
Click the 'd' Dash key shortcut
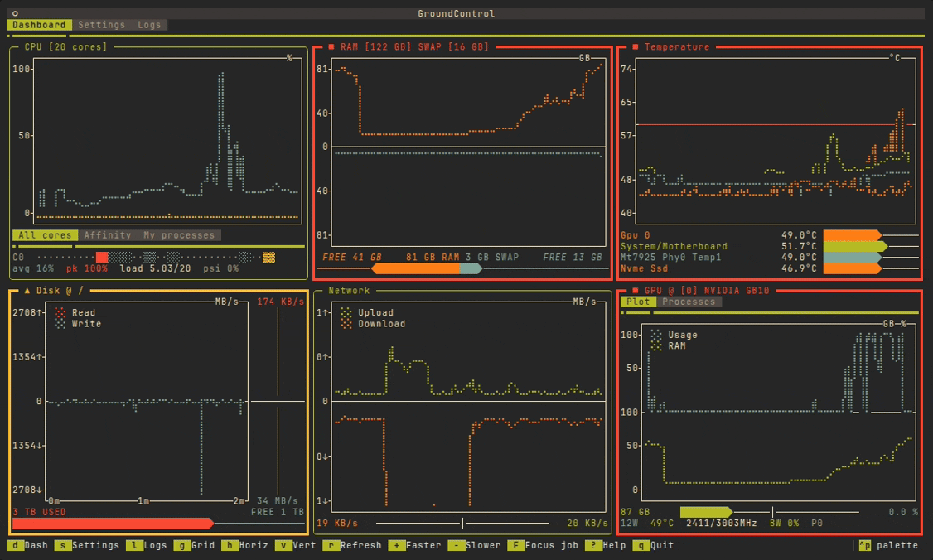click(28, 545)
